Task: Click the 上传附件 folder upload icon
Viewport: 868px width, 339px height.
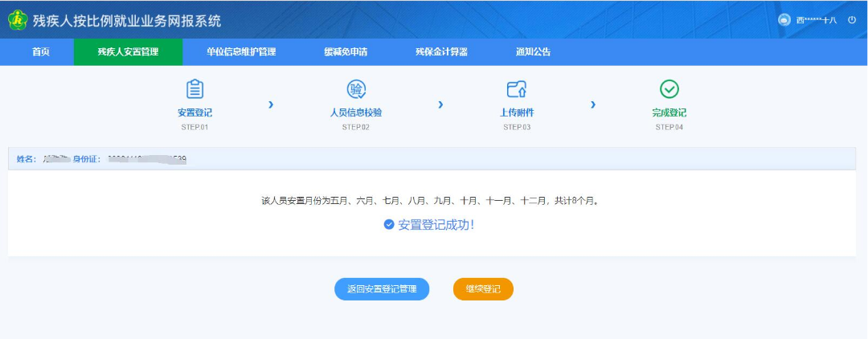Action: pos(516,89)
